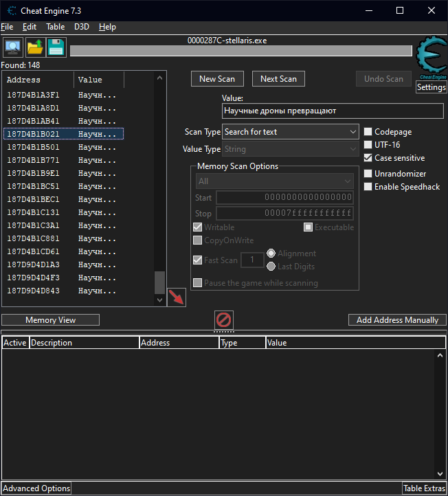Image resolution: width=448 pixels, height=496 pixels.
Task: Click the Active column header
Action: [15, 343]
